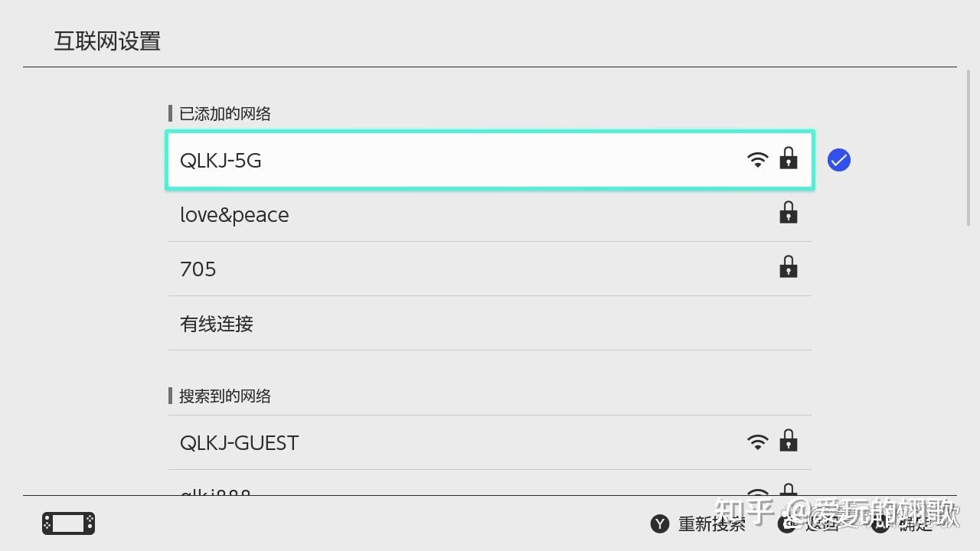The image size is (980, 551).
Task: Click the 已添加的网络 section header
Action: pos(224,114)
